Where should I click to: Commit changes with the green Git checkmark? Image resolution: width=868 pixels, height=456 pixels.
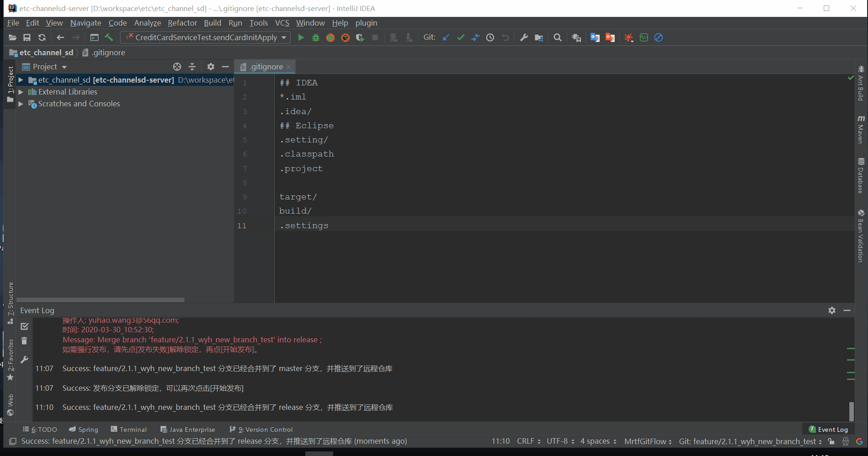coord(461,38)
